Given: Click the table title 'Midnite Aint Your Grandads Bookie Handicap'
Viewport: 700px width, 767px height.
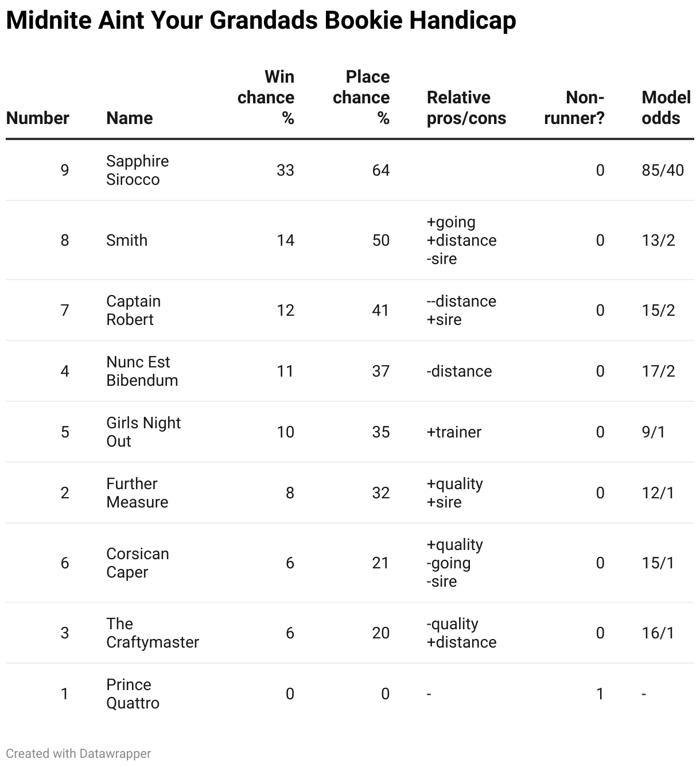Looking at the screenshot, I should pyautogui.click(x=261, y=21).
